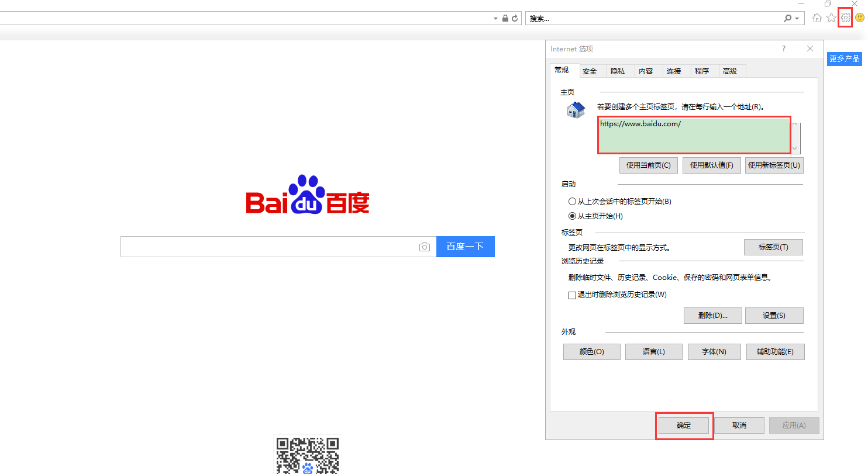Image resolution: width=868 pixels, height=474 pixels.
Task: Click 使用新标签页 button
Action: 774,165
